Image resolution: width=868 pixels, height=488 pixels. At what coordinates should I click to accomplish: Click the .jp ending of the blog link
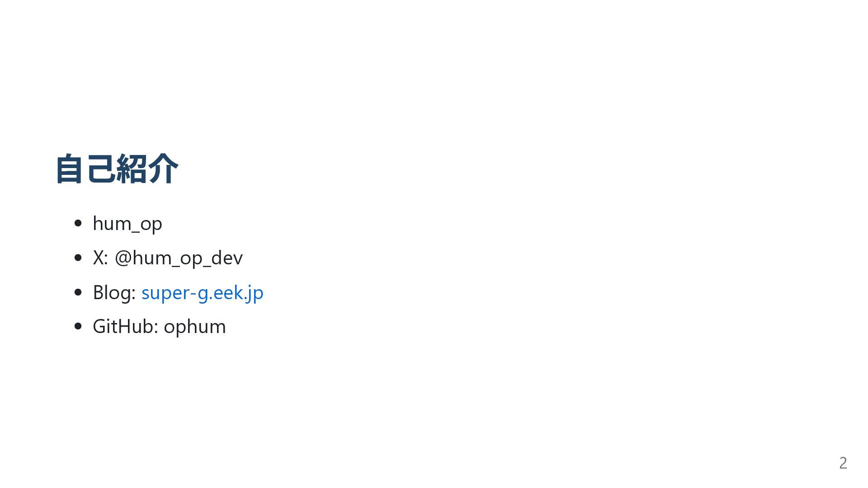254,293
